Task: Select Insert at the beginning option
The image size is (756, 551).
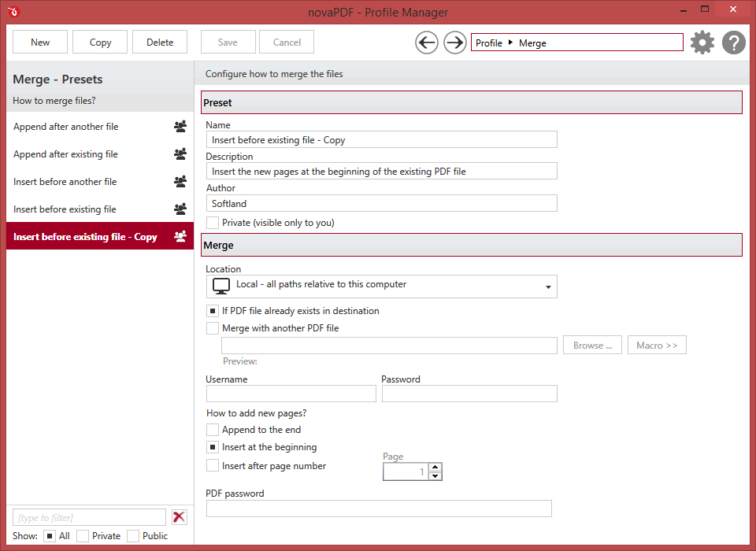Action: pos(212,447)
